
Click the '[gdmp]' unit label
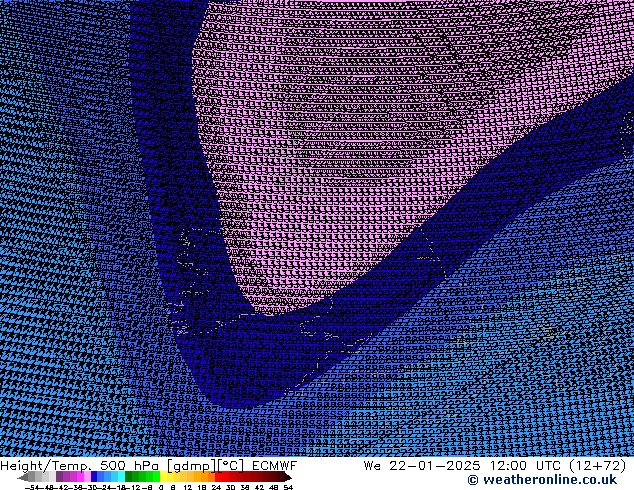point(191,466)
